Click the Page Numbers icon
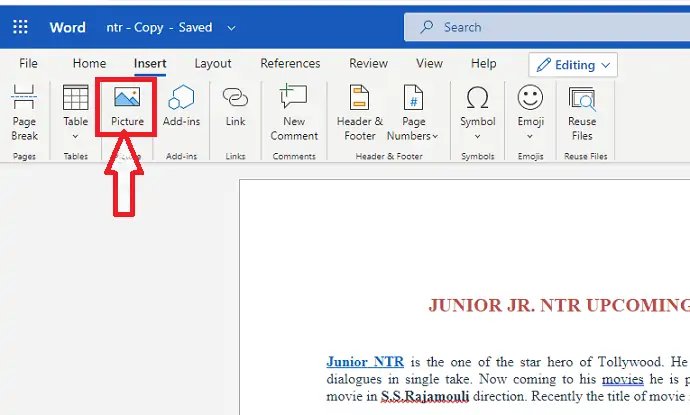 (413, 97)
